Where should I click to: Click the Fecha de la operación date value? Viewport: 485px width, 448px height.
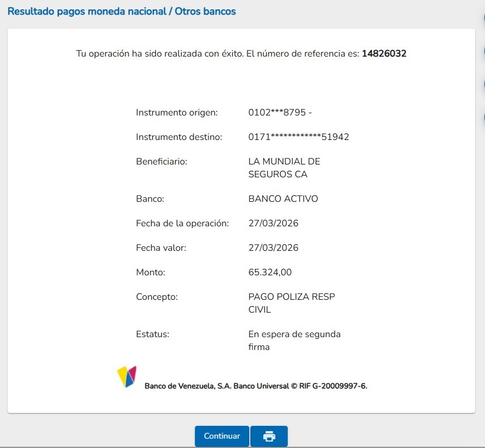pyautogui.click(x=273, y=223)
